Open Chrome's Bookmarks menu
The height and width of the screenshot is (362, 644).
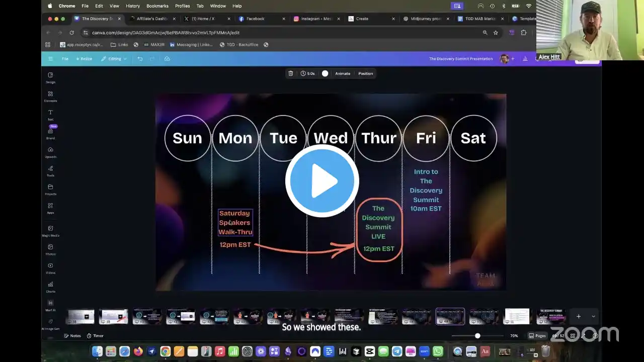point(157,6)
